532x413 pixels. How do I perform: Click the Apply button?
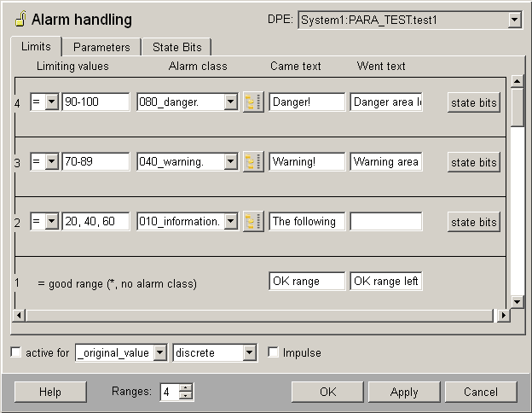(404, 392)
